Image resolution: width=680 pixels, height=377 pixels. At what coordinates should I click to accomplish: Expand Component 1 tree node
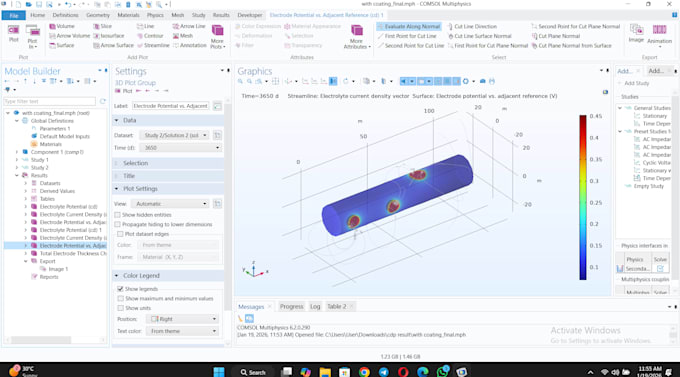[17, 152]
